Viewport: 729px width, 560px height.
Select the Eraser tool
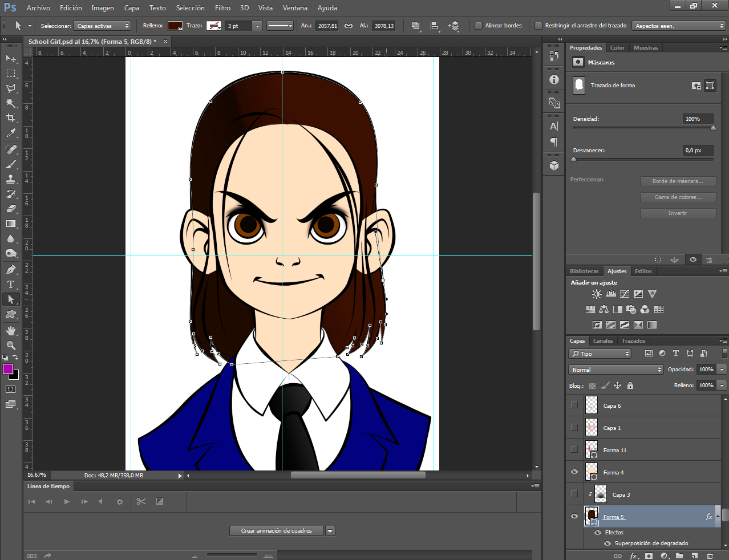click(x=11, y=209)
